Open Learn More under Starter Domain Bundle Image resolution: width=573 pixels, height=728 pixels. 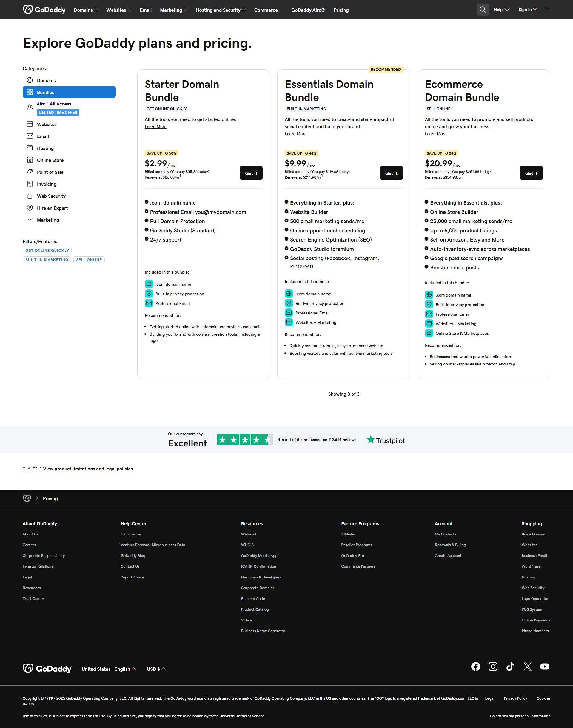coord(156,127)
